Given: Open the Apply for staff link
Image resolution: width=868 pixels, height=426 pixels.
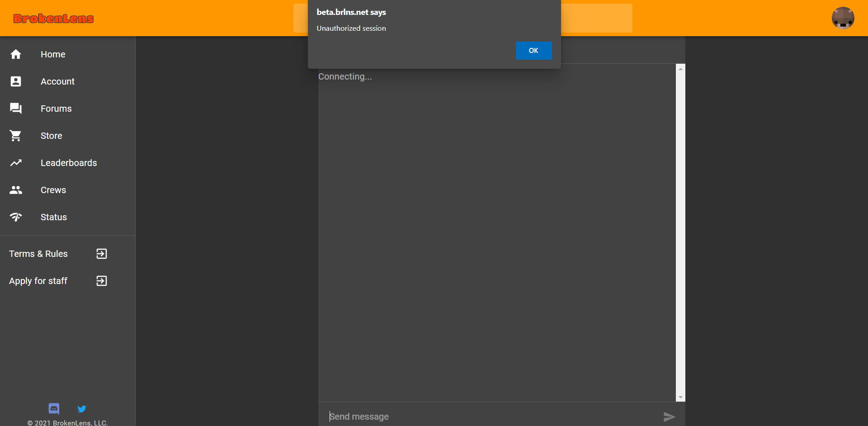Looking at the screenshot, I should [x=38, y=281].
